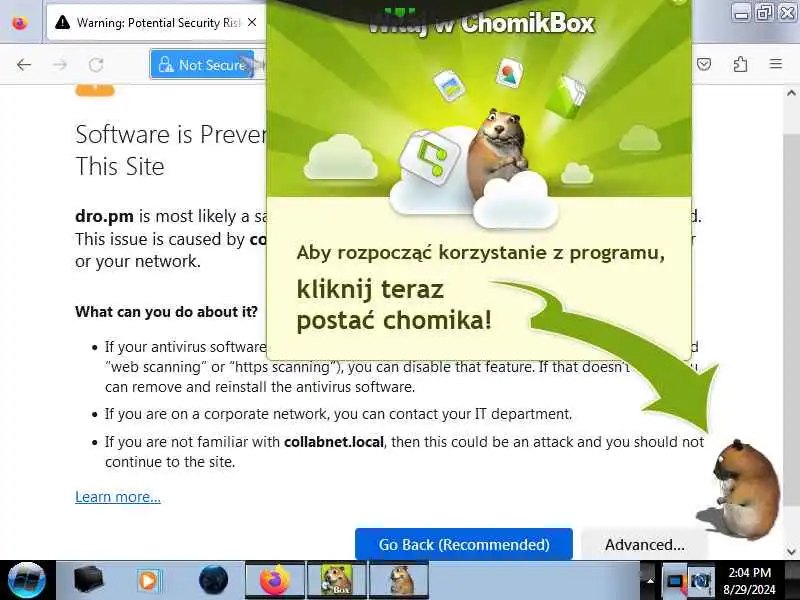Image resolution: width=800 pixels, height=600 pixels.
Task: Click the green book icon in the splash
Action: (x=565, y=97)
